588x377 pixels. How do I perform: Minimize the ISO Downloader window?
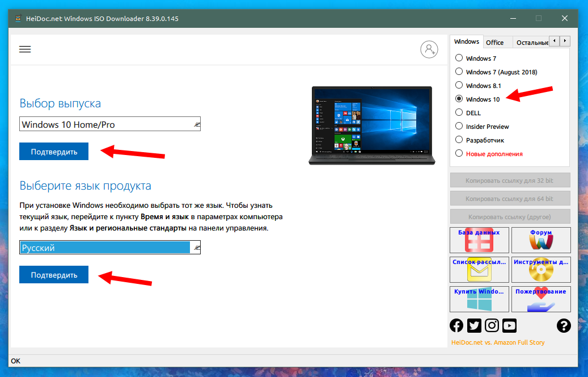tap(513, 18)
